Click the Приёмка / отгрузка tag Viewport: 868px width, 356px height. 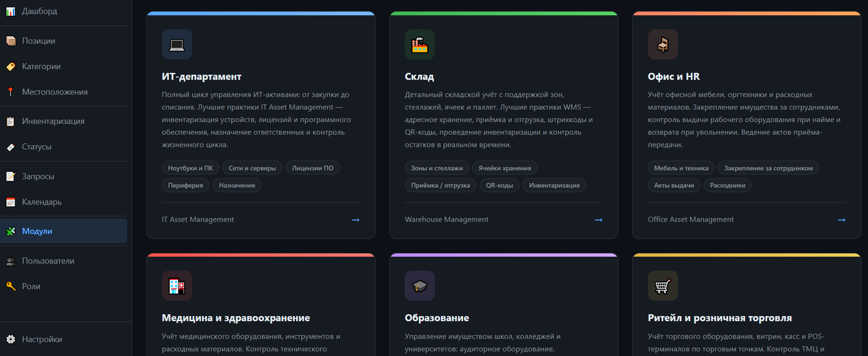pos(440,185)
